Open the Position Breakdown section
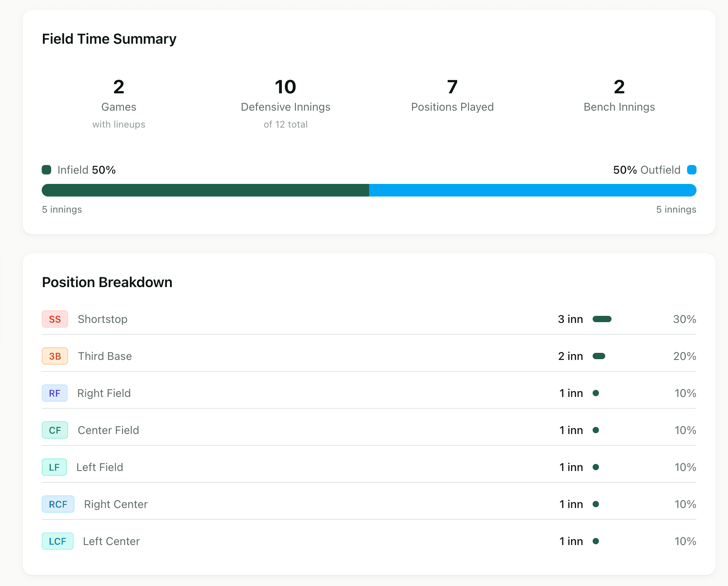The image size is (728, 586). [107, 282]
